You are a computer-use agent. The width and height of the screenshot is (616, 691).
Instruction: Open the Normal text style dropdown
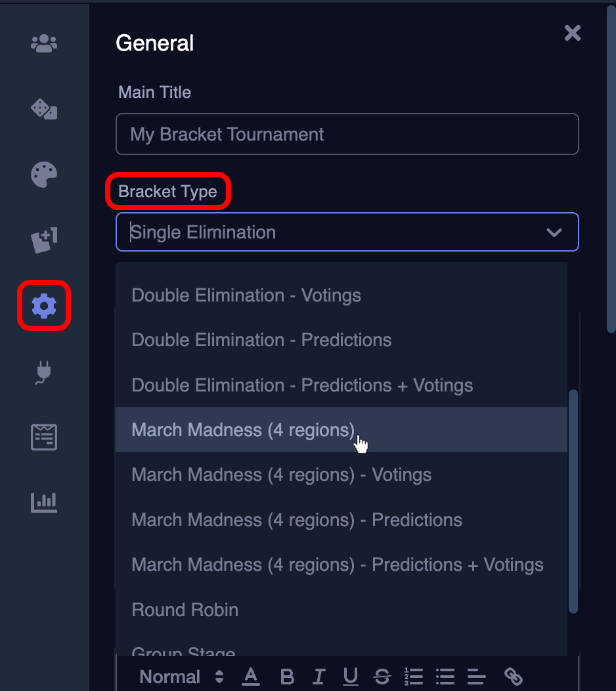tap(181, 677)
